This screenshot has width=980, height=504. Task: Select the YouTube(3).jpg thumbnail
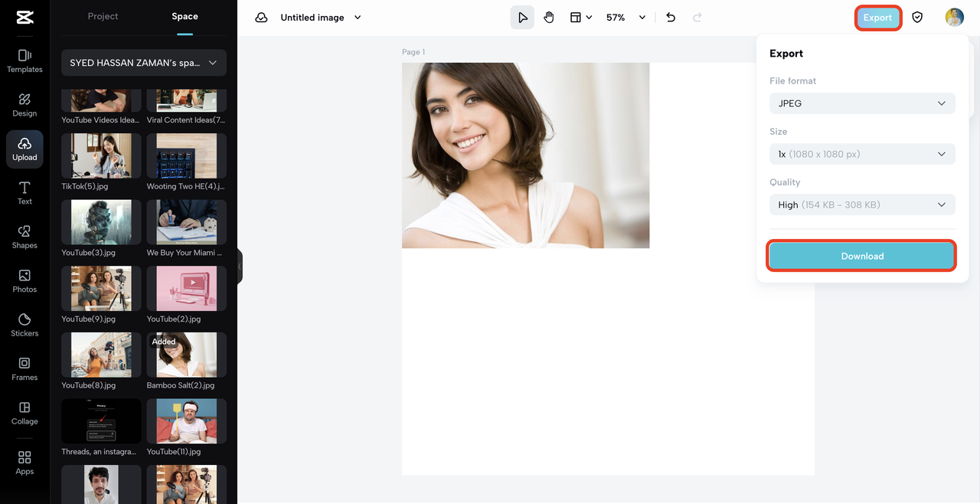pyautogui.click(x=101, y=222)
